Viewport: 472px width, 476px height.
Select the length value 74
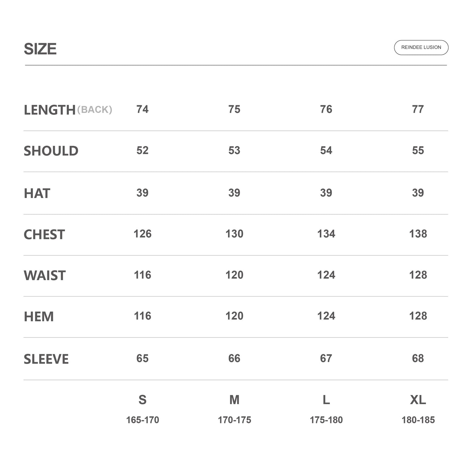click(142, 109)
